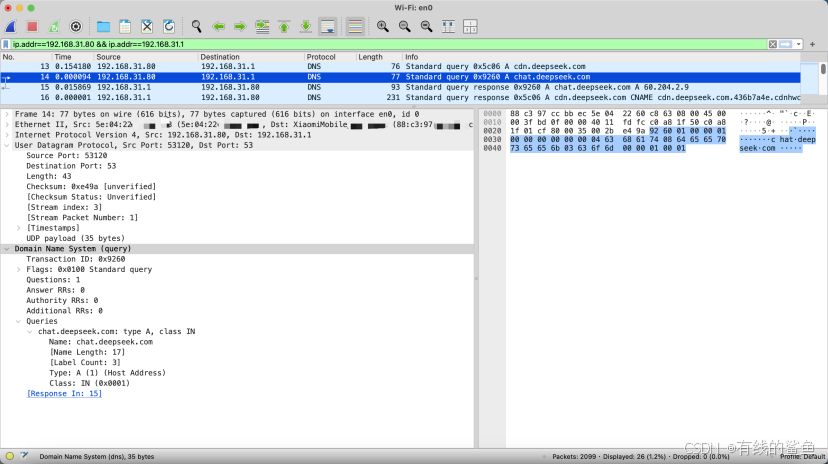Select packet 15 response 60.204.2.9
This screenshot has width=828, height=464.
point(400,87)
